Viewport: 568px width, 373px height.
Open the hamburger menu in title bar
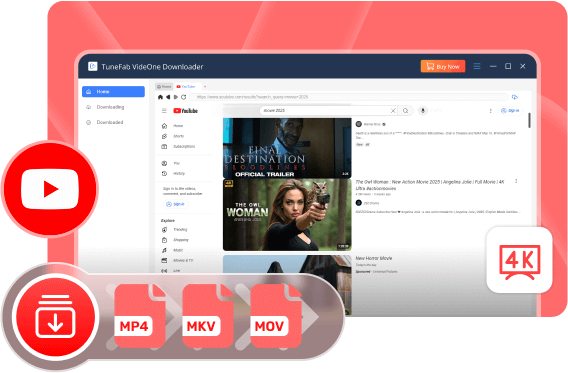point(477,66)
